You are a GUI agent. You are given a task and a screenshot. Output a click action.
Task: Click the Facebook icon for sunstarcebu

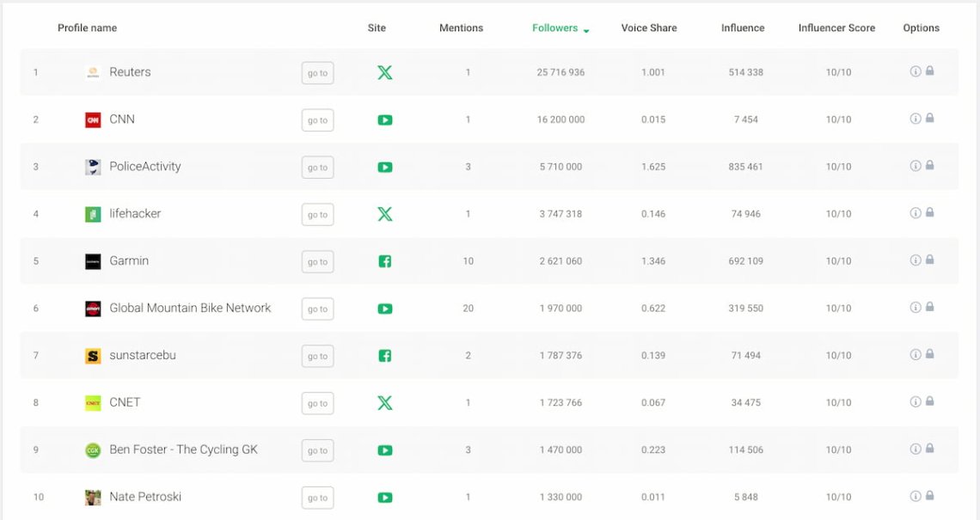(385, 356)
